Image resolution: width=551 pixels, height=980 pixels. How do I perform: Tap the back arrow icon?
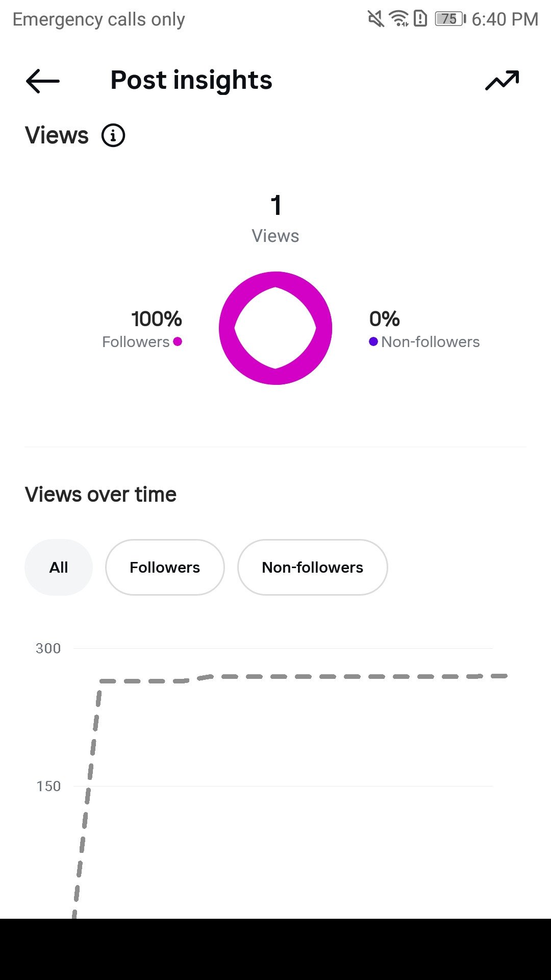tap(43, 81)
